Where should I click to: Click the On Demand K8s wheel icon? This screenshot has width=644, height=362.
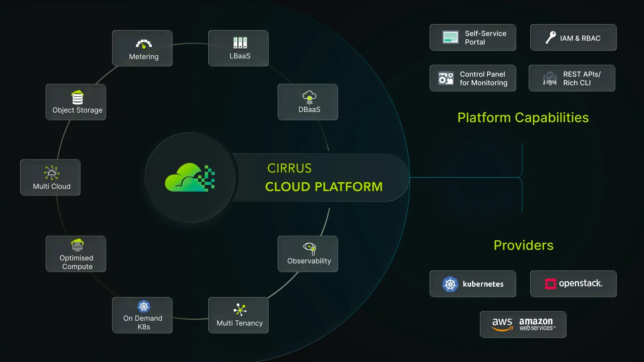click(x=144, y=306)
